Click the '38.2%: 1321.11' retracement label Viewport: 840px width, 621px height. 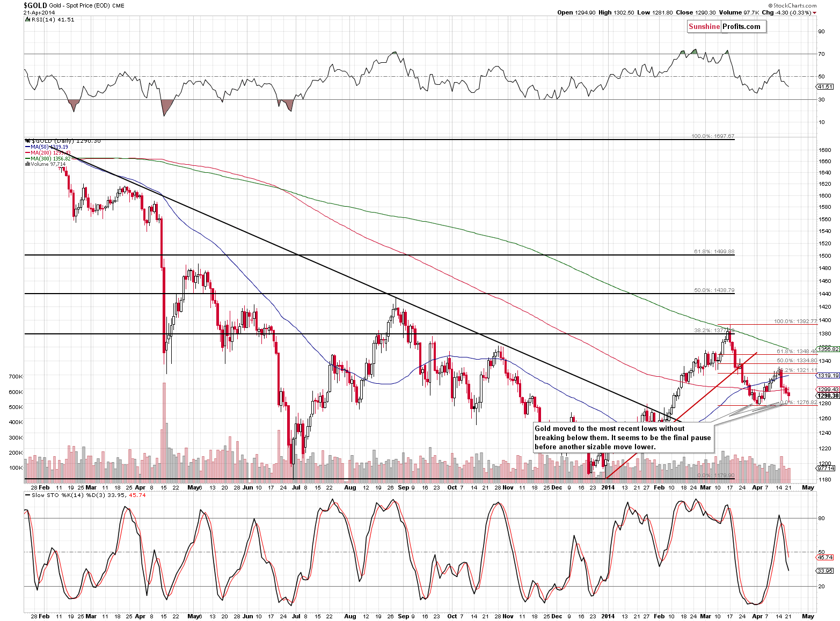(x=797, y=370)
